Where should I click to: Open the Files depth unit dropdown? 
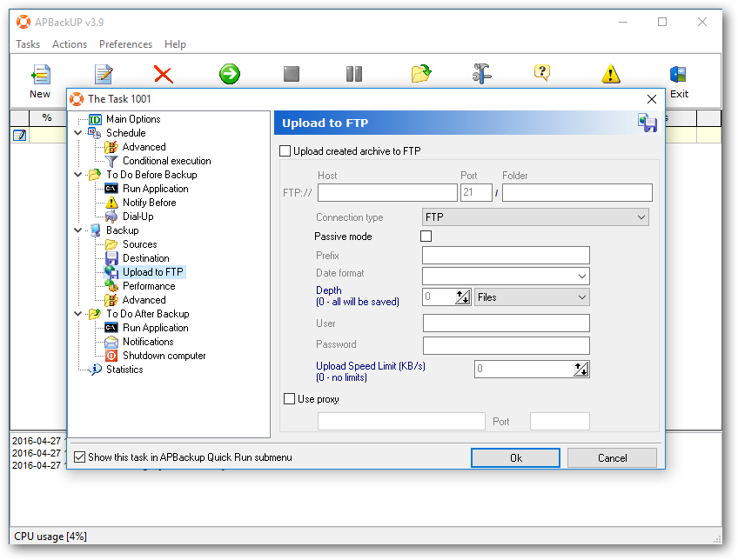[532, 297]
